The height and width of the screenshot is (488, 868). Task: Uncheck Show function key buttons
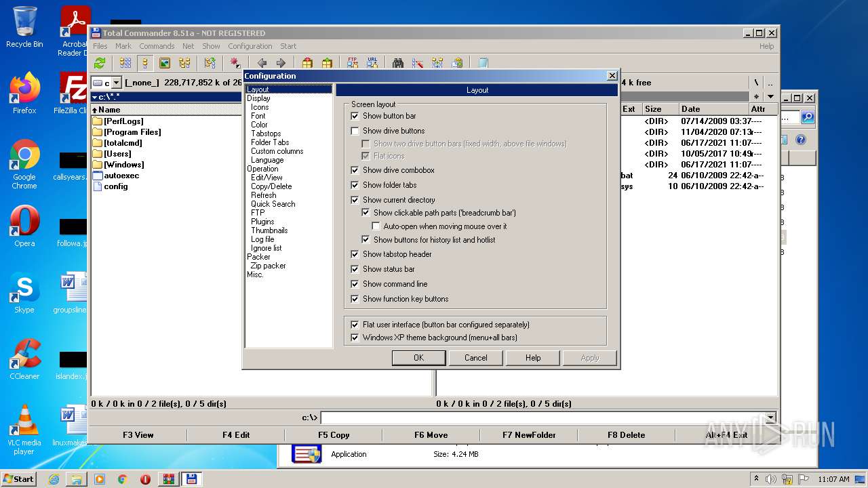coord(355,299)
